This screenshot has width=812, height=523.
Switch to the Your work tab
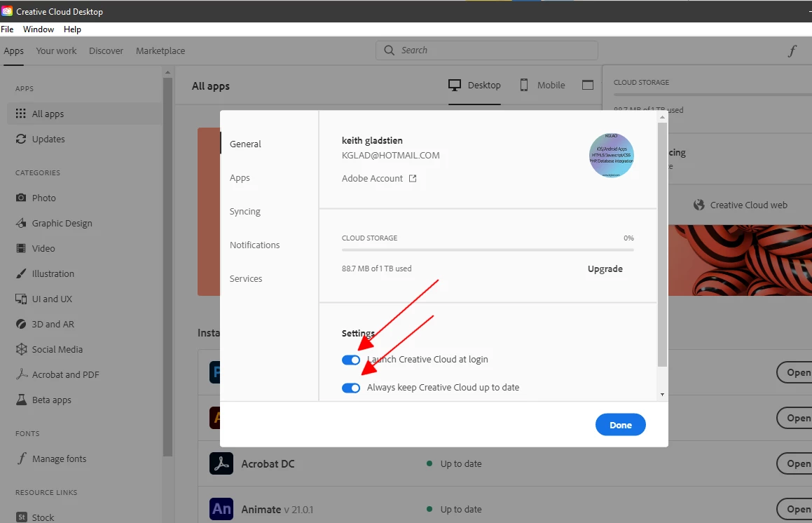click(x=56, y=50)
